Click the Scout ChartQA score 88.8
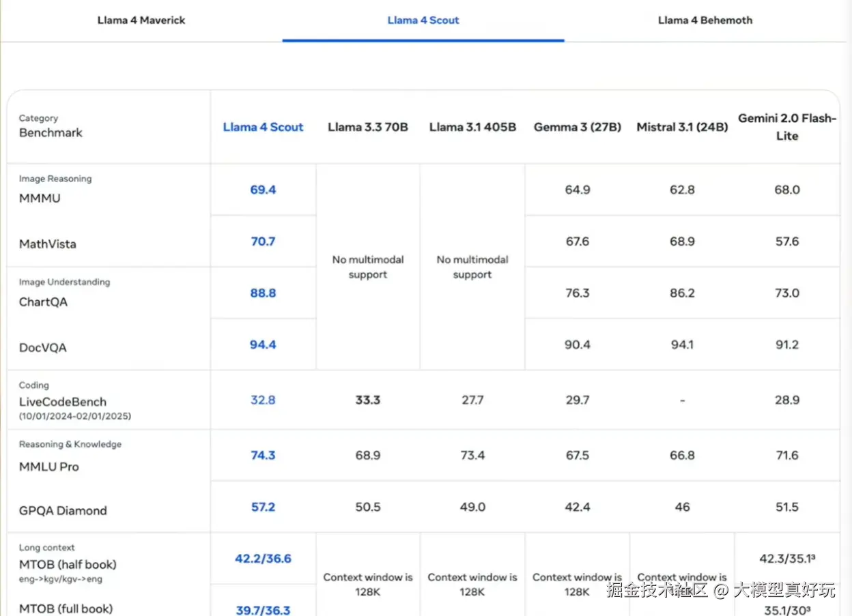 263,293
